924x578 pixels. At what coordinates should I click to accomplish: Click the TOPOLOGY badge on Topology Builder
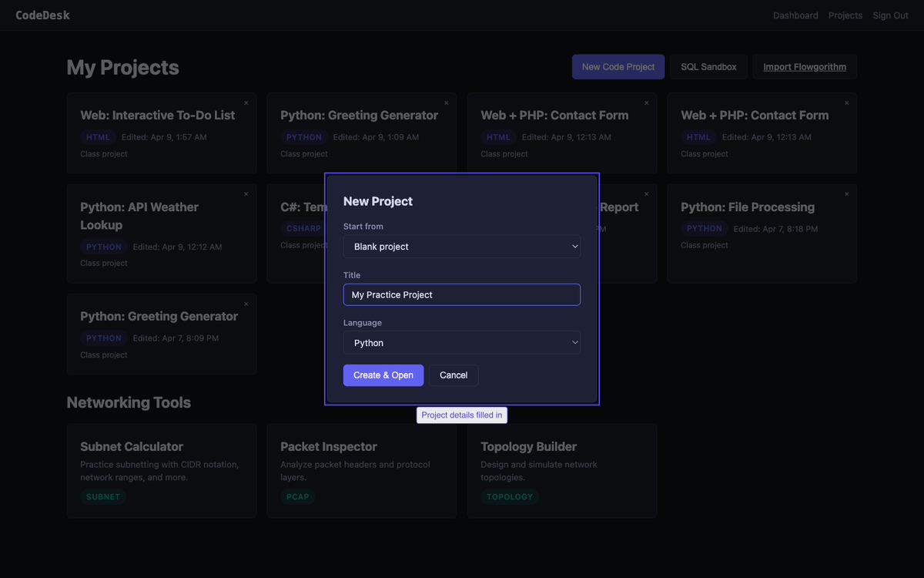(510, 496)
